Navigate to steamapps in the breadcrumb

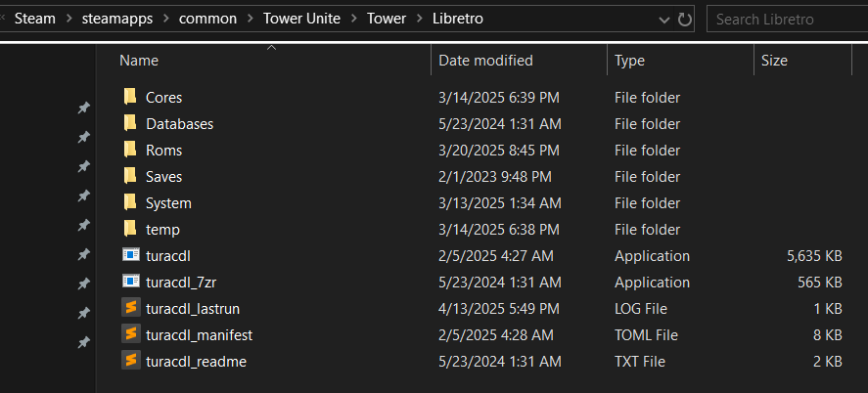117,19
